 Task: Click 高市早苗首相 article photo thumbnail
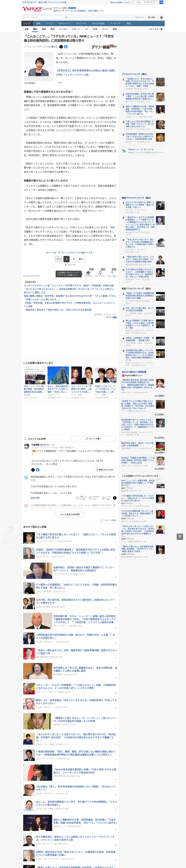point(39,66)
